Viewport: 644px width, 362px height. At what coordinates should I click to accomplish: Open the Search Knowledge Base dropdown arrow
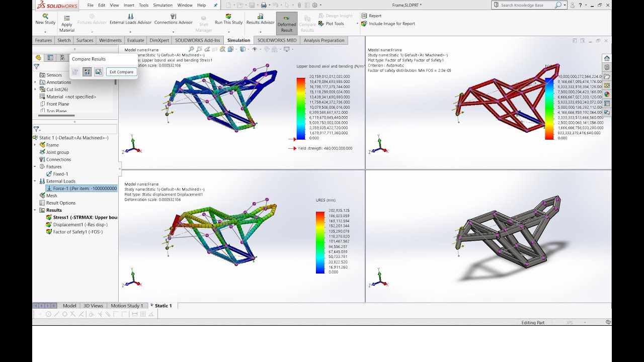pos(565,5)
